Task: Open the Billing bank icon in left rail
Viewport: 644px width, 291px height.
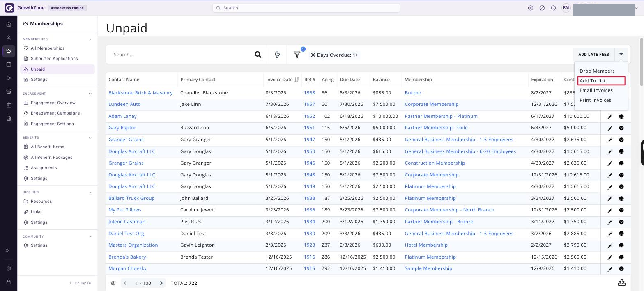Action: point(9,105)
